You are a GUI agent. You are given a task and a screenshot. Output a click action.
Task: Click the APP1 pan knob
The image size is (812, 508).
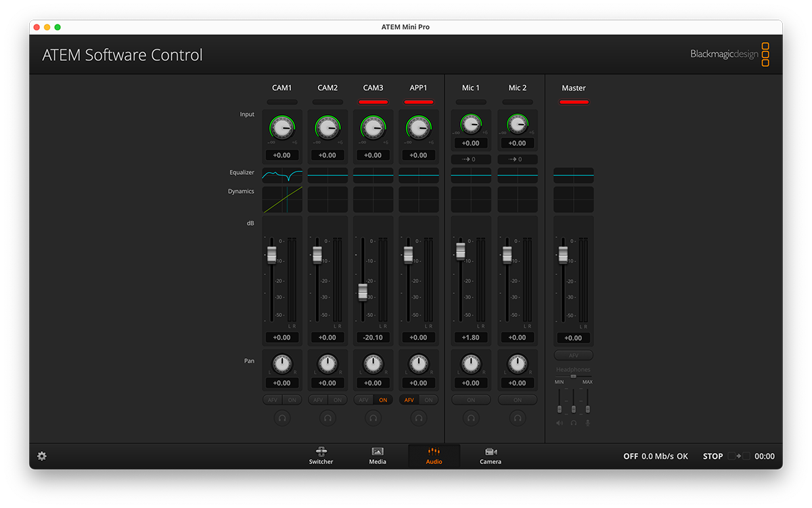click(x=418, y=364)
